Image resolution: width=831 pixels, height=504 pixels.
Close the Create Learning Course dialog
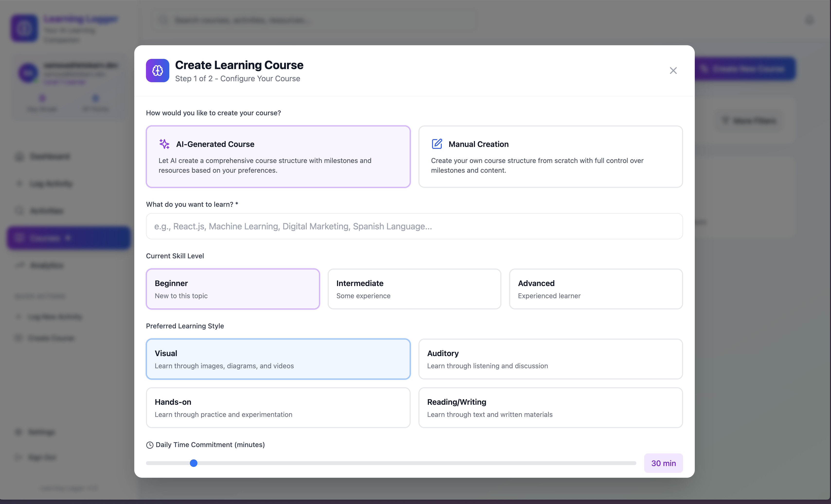click(673, 71)
